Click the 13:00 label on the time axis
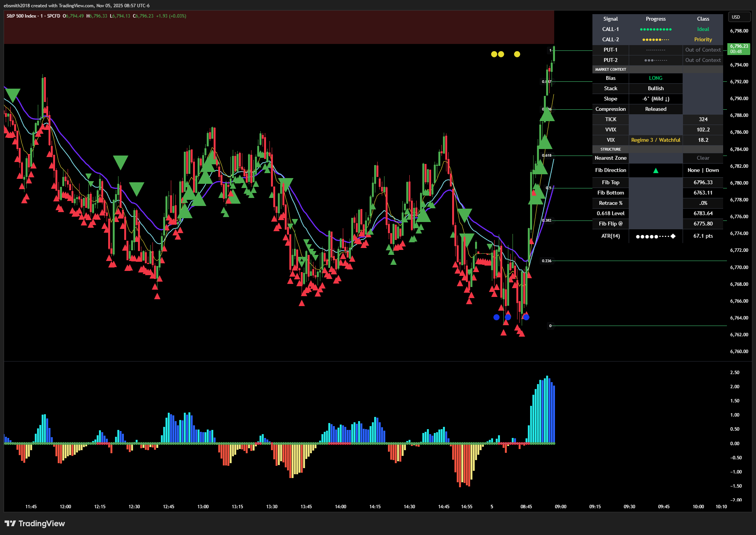The height and width of the screenshot is (535, 756). click(x=203, y=507)
